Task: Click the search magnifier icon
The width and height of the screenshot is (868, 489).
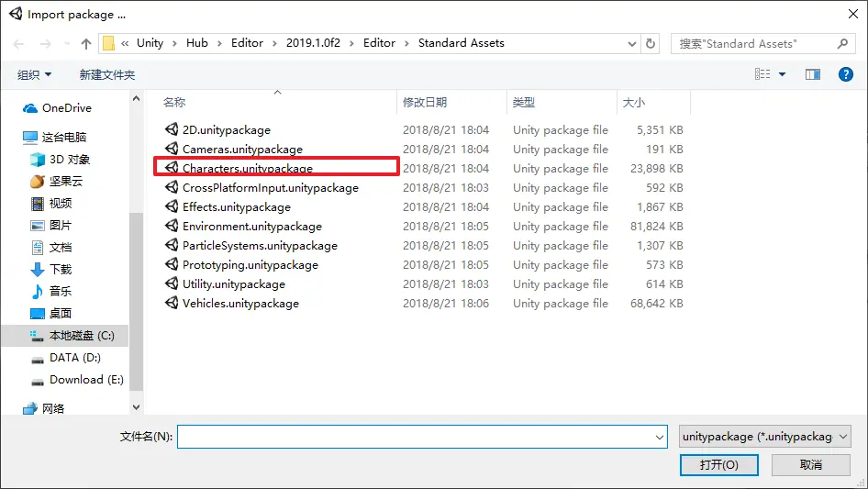Action: (x=842, y=43)
